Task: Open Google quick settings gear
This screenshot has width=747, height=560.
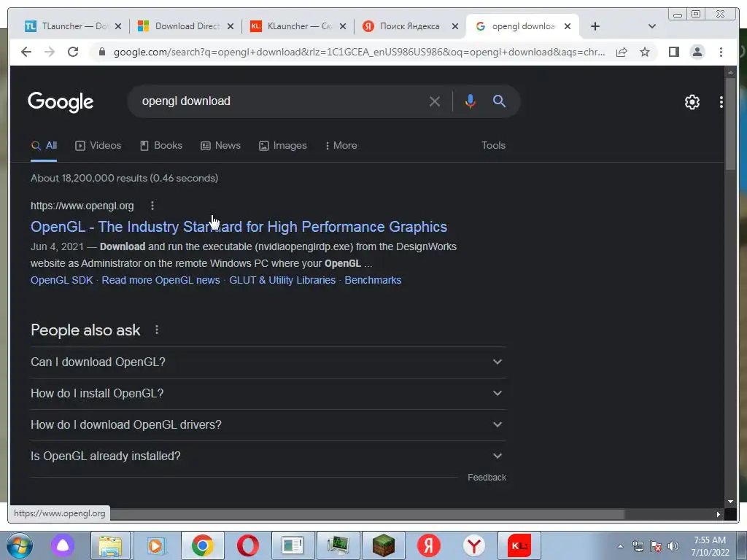Action: coord(692,102)
